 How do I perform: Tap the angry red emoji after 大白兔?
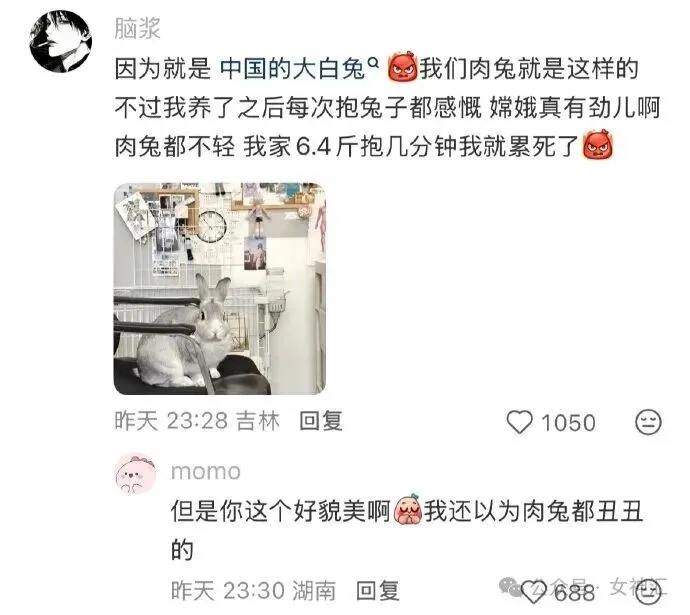pyautogui.click(x=402, y=68)
